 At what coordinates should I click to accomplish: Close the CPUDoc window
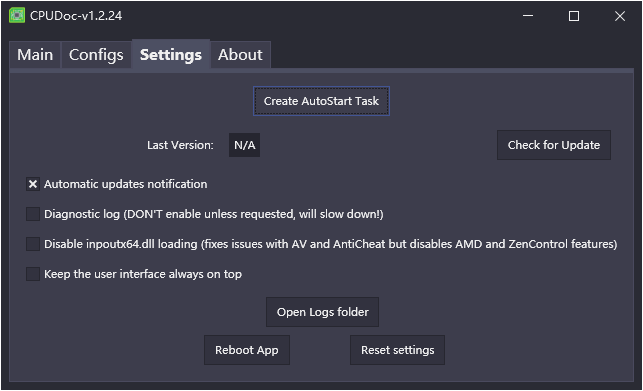(x=620, y=16)
